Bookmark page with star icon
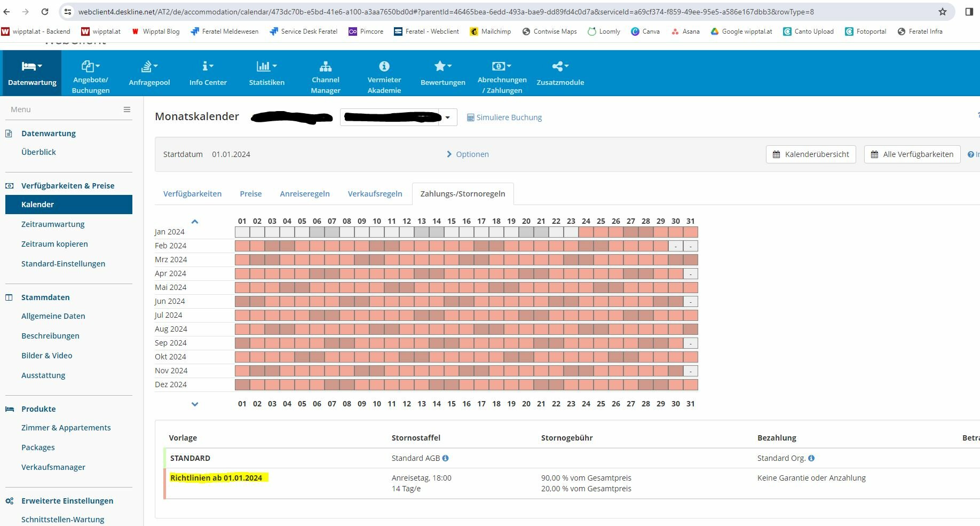 943,12
